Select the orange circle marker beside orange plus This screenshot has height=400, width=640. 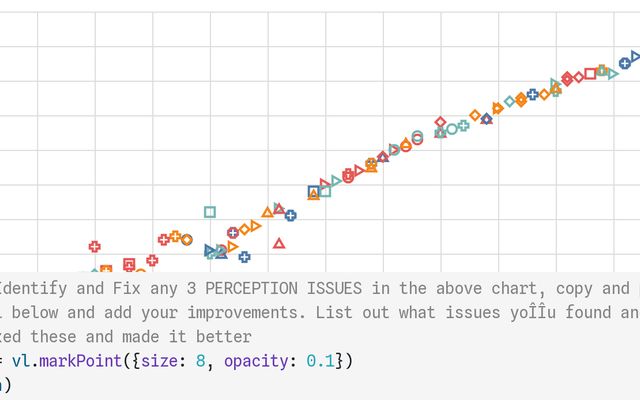pyautogui.click(x=186, y=240)
